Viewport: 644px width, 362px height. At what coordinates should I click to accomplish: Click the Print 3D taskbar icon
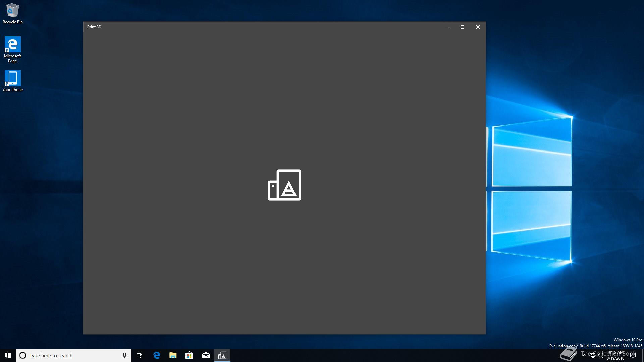click(x=222, y=355)
